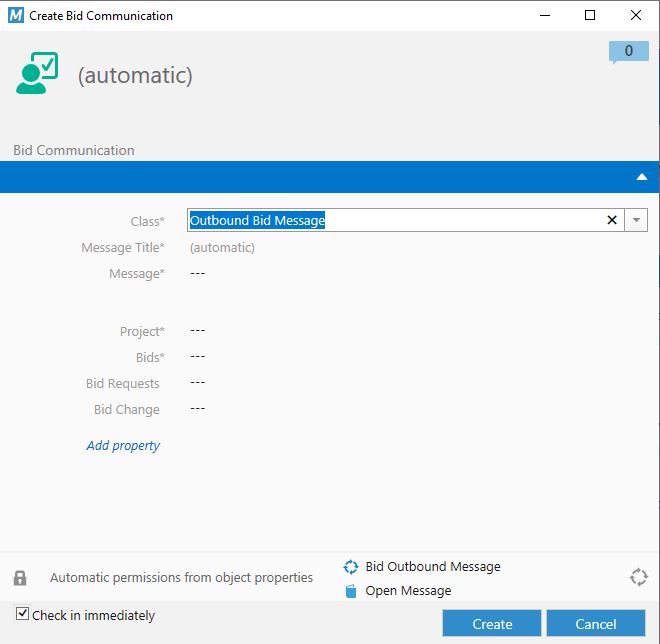Collapse the blue properties header arrow
The width and height of the screenshot is (660, 644).
[642, 177]
